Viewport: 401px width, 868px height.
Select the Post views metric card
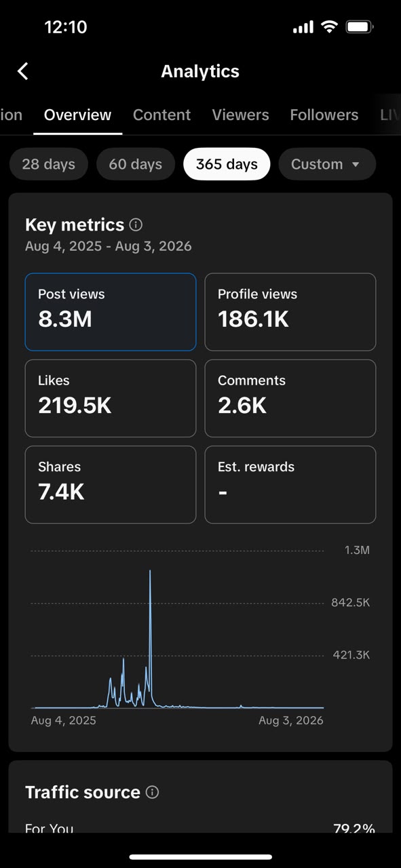coord(111,312)
